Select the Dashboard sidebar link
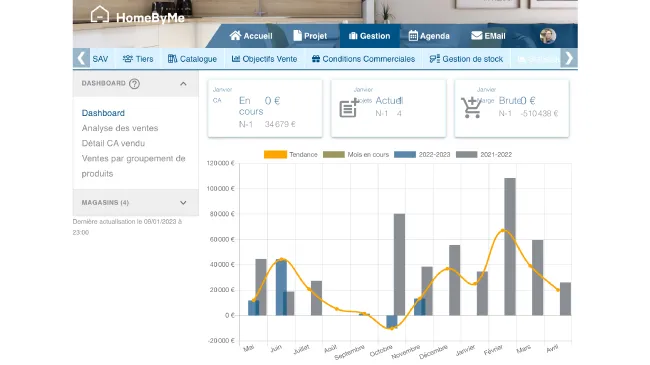 (103, 113)
